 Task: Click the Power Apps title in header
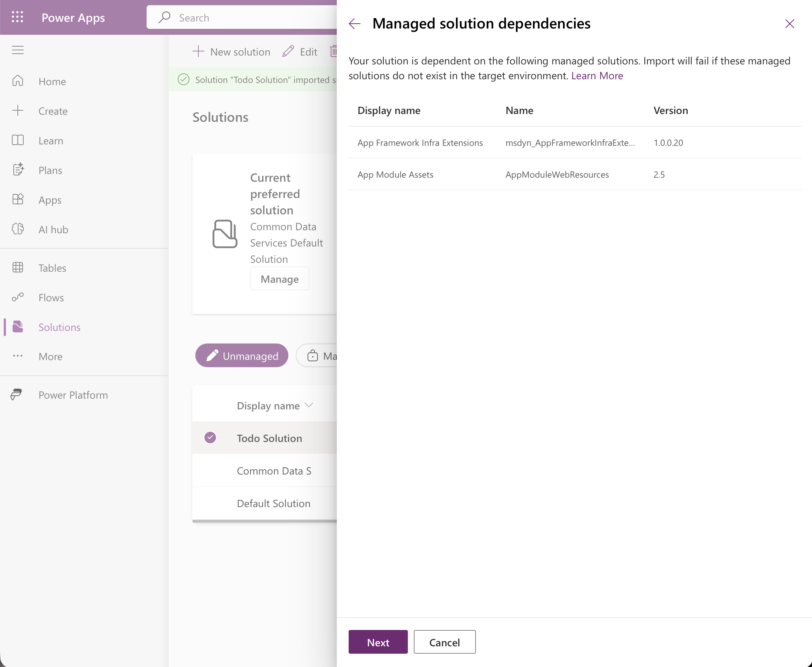(73, 18)
